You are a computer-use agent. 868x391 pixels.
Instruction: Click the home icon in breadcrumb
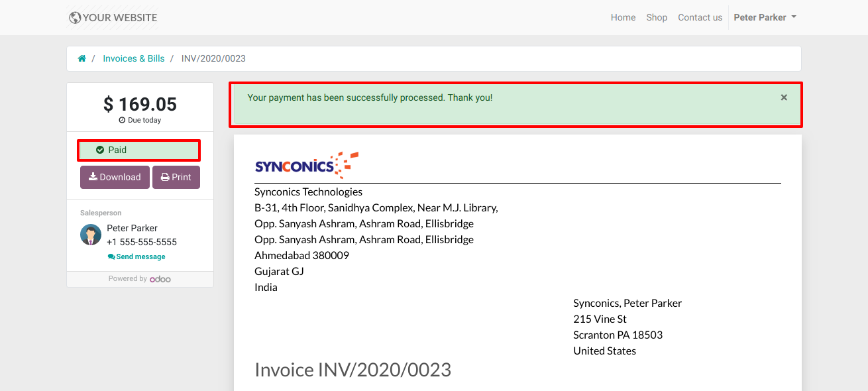tap(82, 58)
